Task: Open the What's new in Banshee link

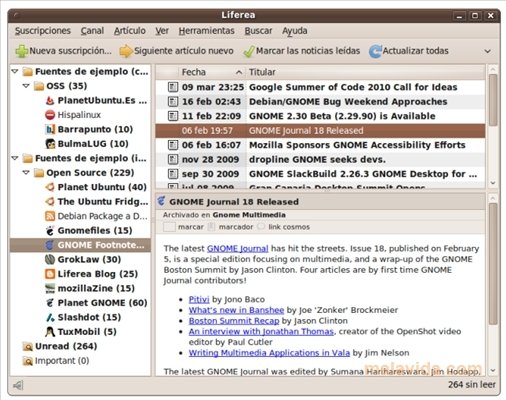Action: click(x=236, y=310)
